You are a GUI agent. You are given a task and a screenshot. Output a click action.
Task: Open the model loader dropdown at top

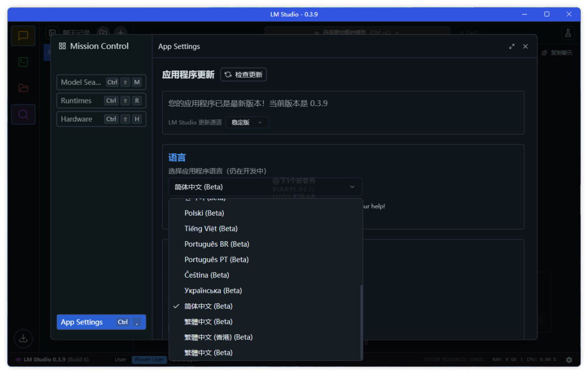[x=357, y=33]
